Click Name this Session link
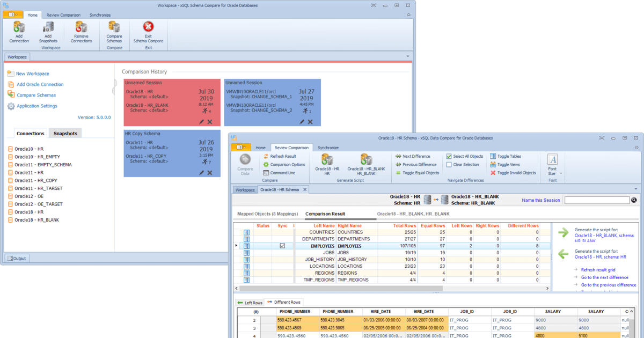Image resolution: width=644 pixels, height=338 pixels. [x=540, y=200]
